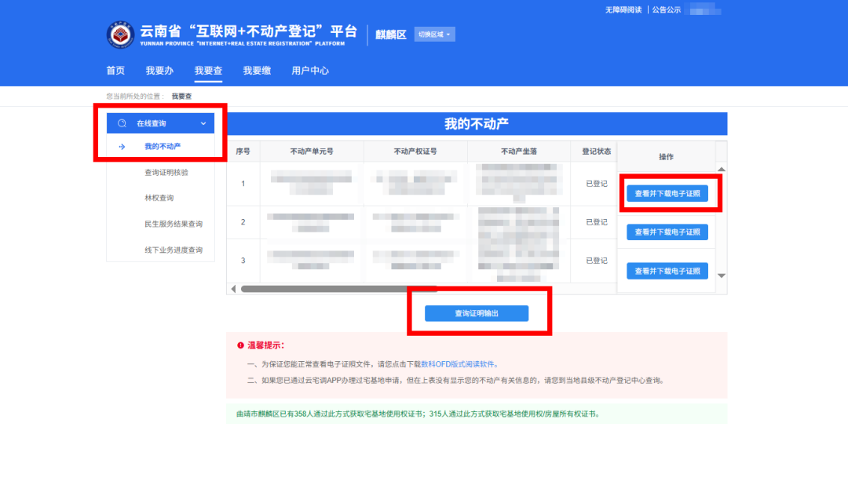Collapse the 在线查询 sidebar section chevron

(x=203, y=123)
